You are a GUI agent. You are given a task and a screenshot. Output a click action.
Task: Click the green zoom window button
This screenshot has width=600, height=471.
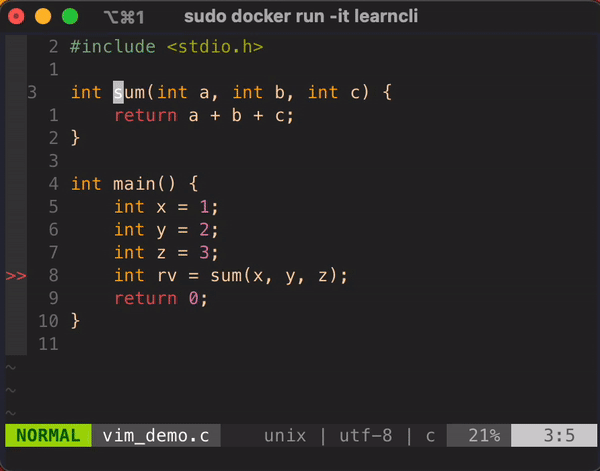[70, 16]
